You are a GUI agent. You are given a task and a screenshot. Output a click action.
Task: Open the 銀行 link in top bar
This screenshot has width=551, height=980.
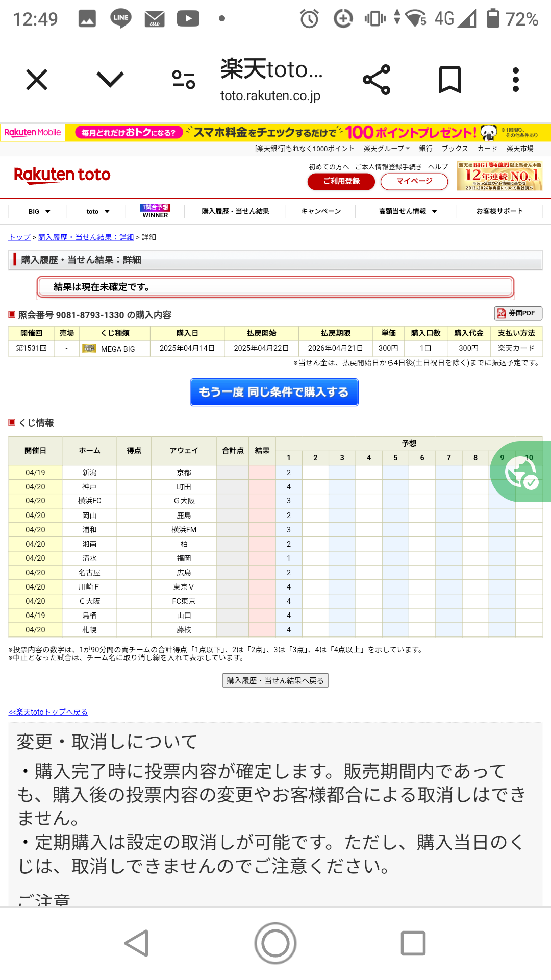[426, 149]
